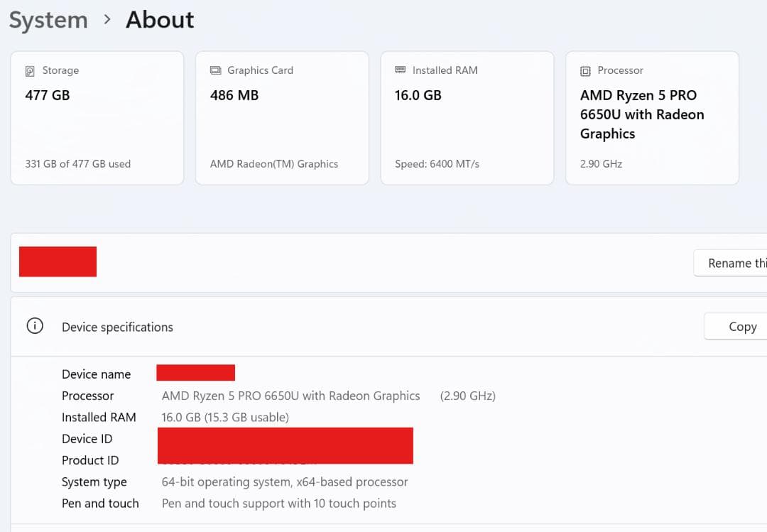Image resolution: width=767 pixels, height=532 pixels.
Task: Click the About page title
Action: 160,20
